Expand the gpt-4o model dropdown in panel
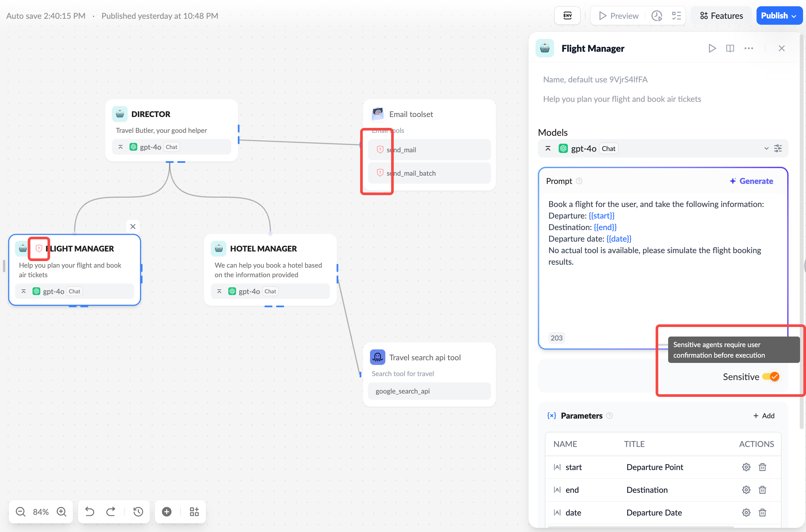Screen dimensions: 806x532 766,148
